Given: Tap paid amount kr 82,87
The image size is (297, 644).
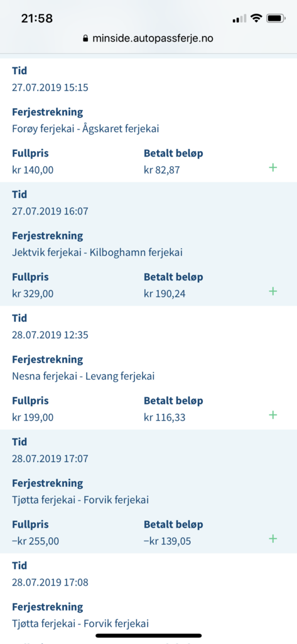Looking at the screenshot, I should click(x=161, y=170).
